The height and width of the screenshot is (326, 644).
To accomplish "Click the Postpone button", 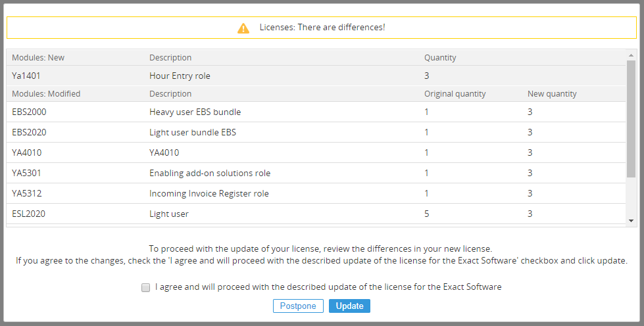I will tap(298, 306).
